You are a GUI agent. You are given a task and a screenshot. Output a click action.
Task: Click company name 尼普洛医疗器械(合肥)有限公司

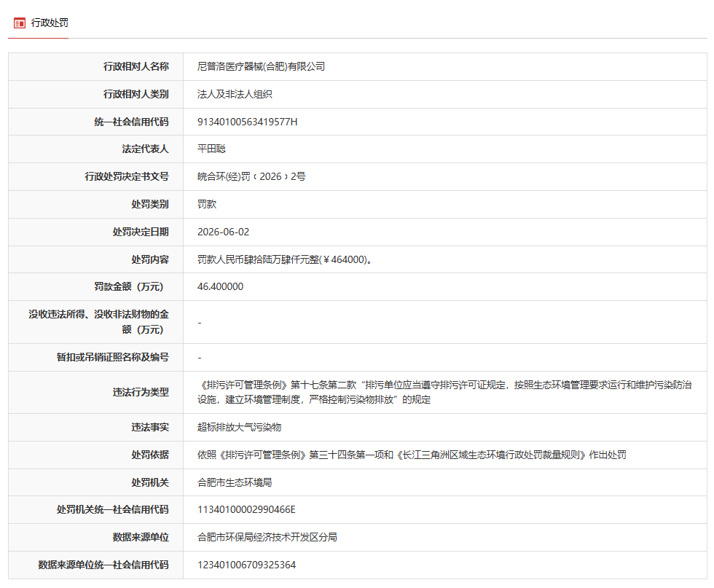click(261, 66)
